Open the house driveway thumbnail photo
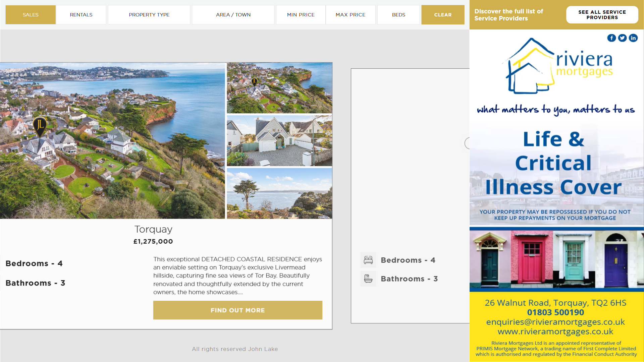 [x=279, y=141]
